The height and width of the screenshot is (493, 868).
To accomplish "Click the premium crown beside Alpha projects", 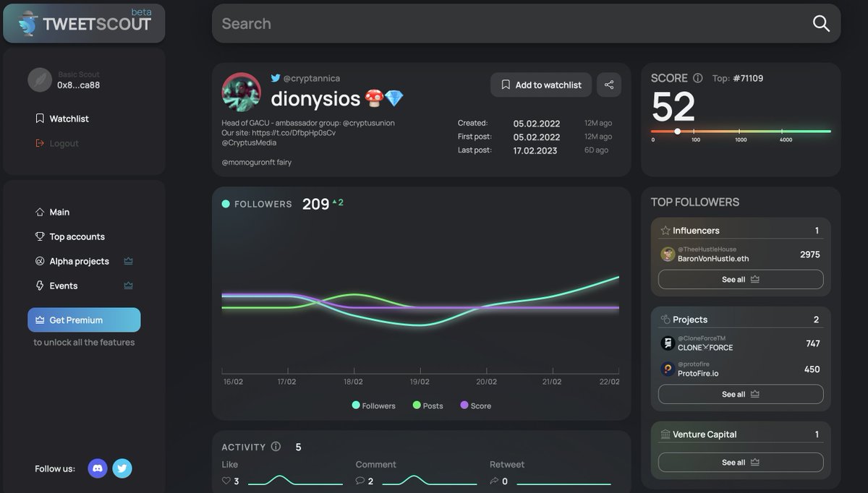I will [x=128, y=261].
